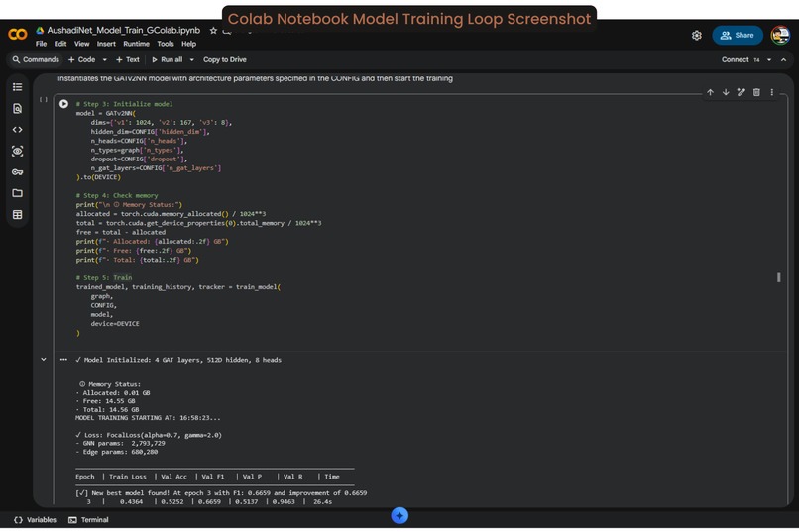Open settings gear icon in the header
Screen dimensions: 799x532
click(x=697, y=35)
